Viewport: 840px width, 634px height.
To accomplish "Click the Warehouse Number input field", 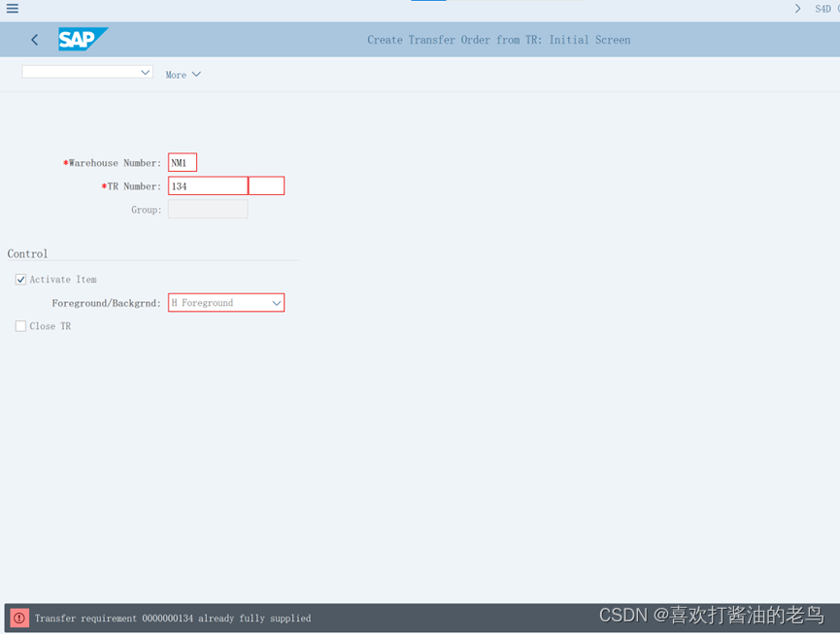I will pyautogui.click(x=183, y=162).
